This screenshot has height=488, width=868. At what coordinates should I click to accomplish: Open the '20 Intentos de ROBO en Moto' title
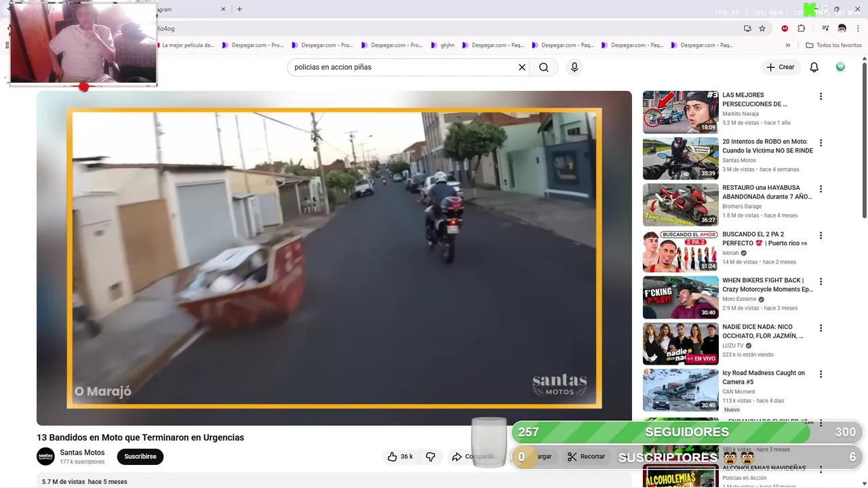point(768,146)
